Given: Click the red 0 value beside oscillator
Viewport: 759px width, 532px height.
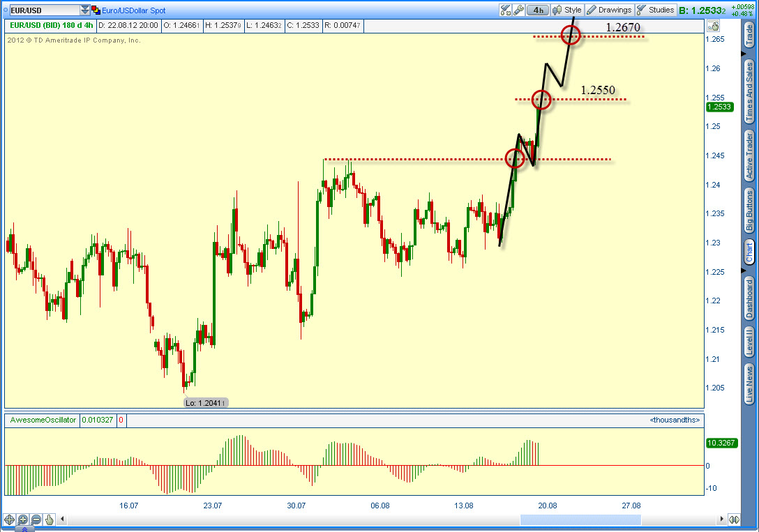Looking at the screenshot, I should click(x=121, y=420).
